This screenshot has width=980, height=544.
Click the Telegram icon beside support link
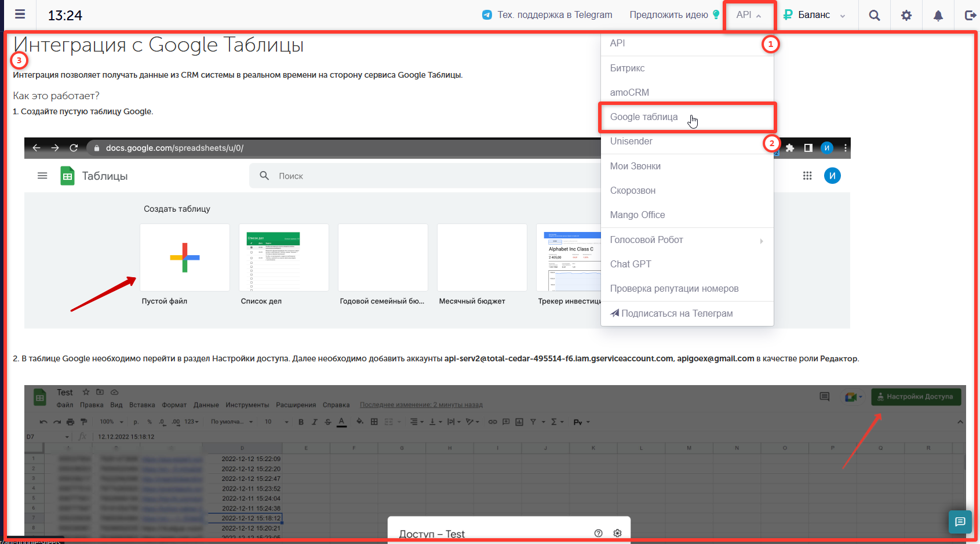pos(487,15)
